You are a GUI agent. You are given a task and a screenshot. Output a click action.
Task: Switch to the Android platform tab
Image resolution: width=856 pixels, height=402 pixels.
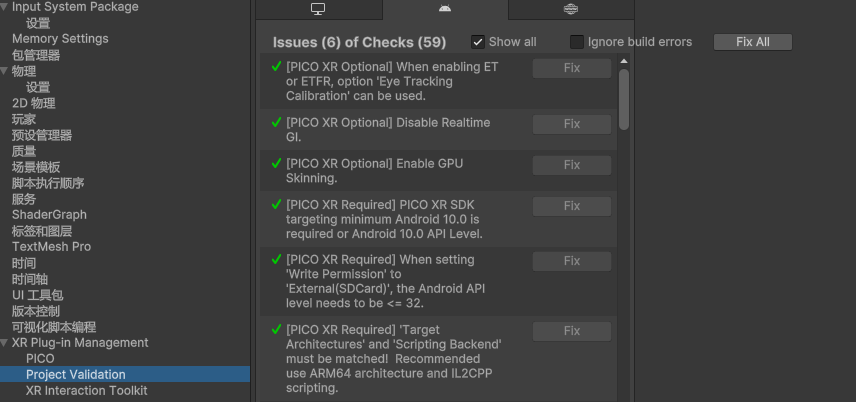pos(445,9)
